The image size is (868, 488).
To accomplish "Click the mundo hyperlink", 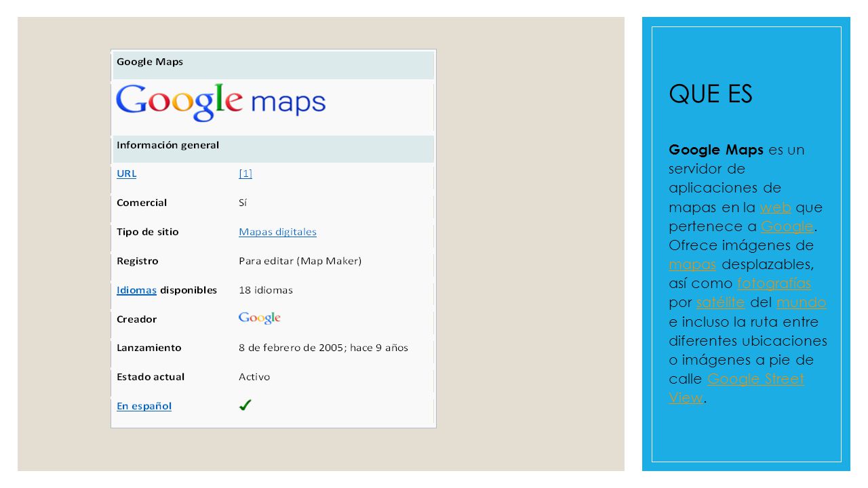I will (802, 302).
